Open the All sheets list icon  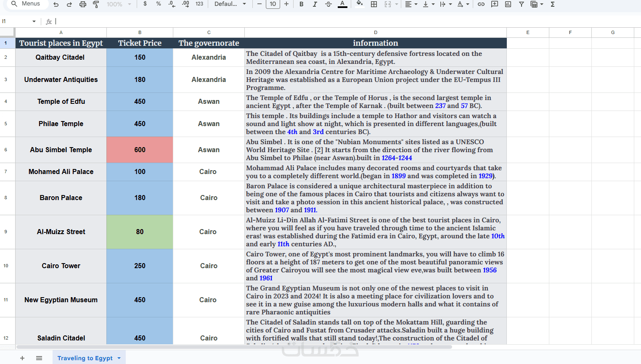[x=39, y=358]
